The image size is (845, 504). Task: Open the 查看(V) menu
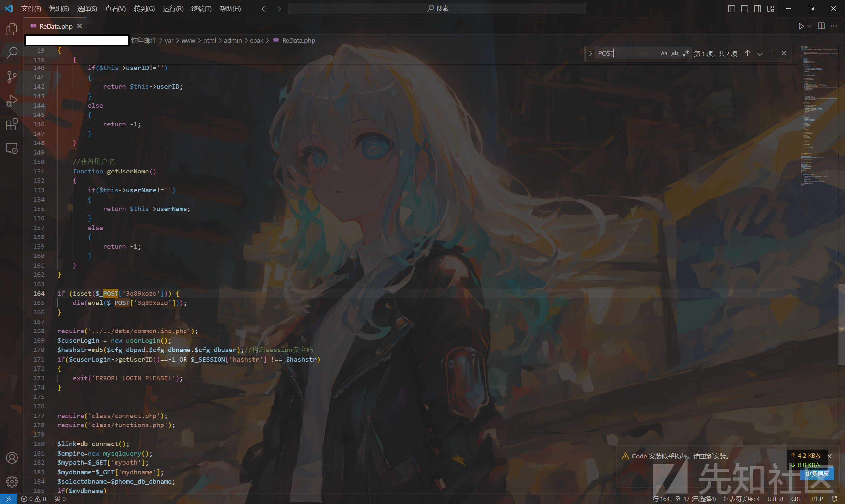(x=116, y=9)
